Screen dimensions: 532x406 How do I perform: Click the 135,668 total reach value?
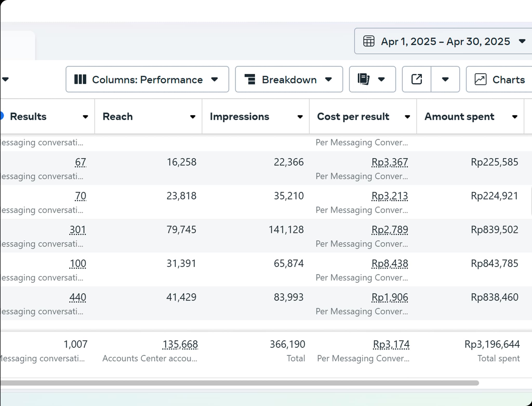(x=180, y=344)
